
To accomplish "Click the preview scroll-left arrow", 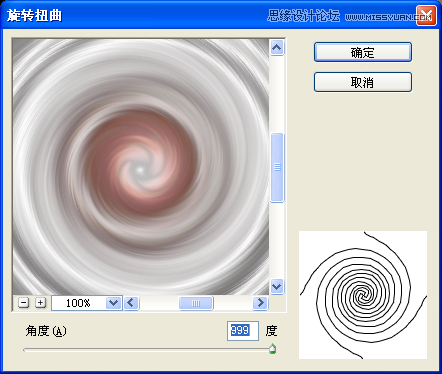I will (131, 303).
